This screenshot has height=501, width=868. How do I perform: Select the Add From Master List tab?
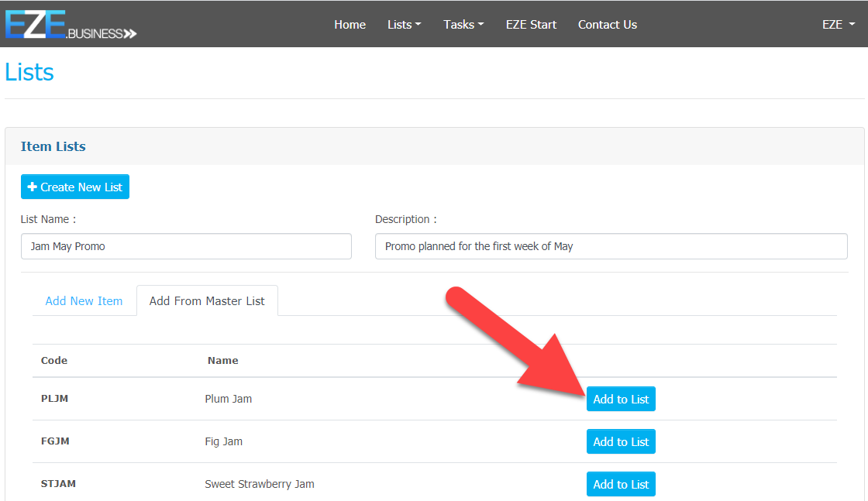(207, 301)
